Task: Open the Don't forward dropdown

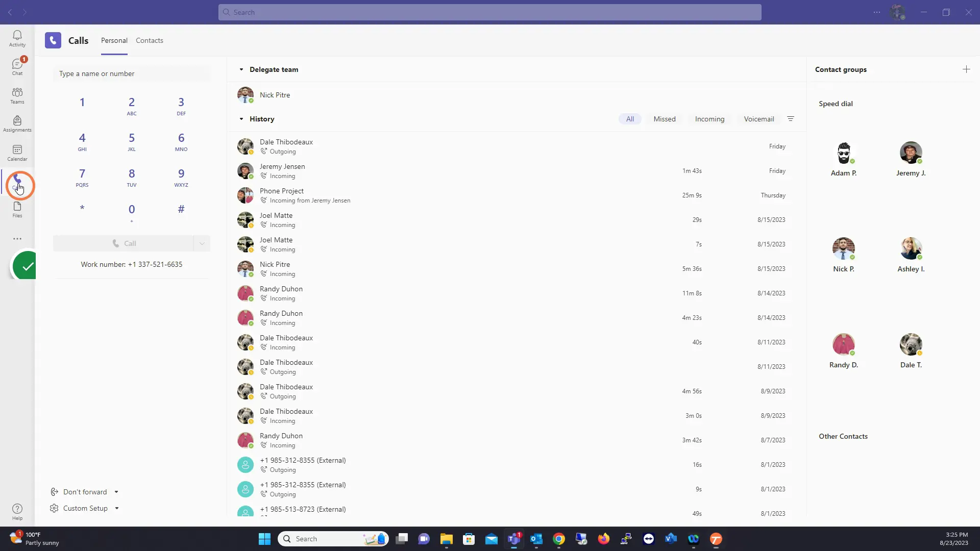Action: [84, 492]
